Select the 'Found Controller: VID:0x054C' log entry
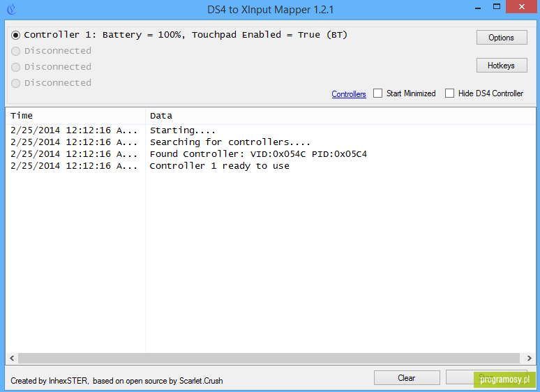 point(270,154)
